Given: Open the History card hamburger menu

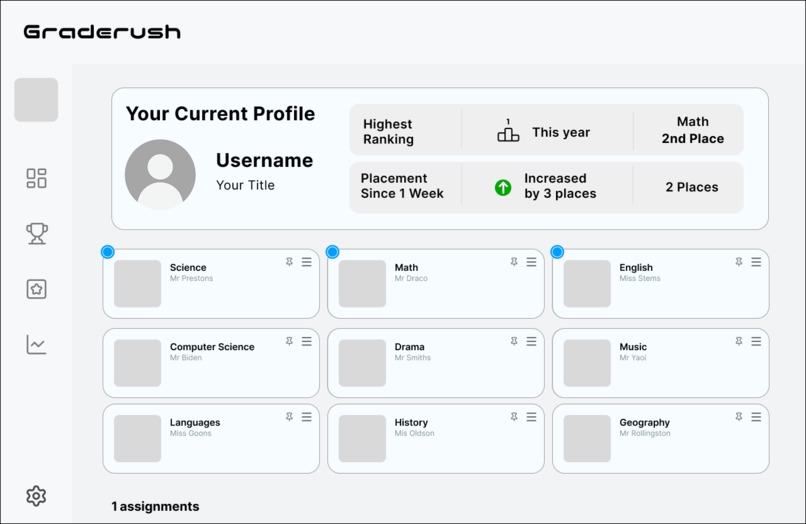Looking at the screenshot, I should tap(532, 417).
